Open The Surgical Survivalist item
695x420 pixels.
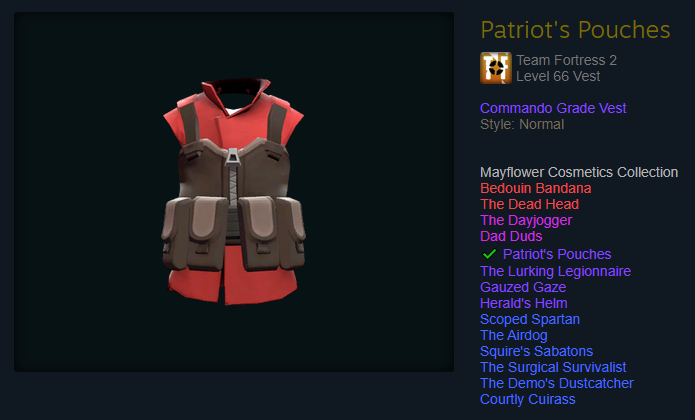pyautogui.click(x=553, y=367)
